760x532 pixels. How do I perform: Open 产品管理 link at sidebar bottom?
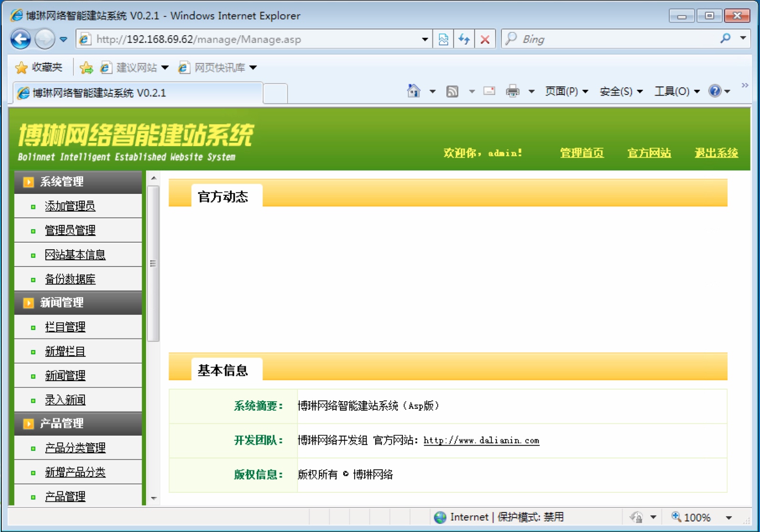click(65, 497)
